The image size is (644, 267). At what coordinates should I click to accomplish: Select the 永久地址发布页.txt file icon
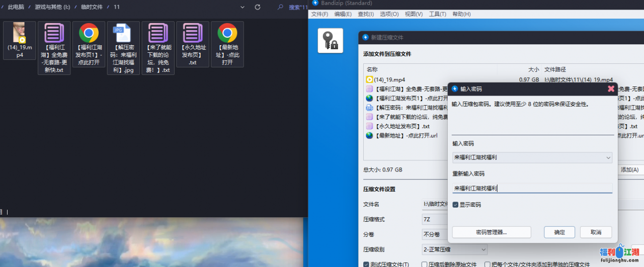tap(193, 33)
